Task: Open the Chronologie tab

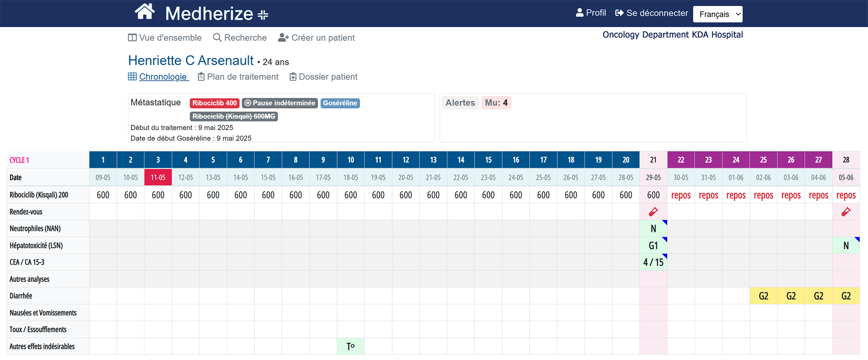Action: [162, 77]
